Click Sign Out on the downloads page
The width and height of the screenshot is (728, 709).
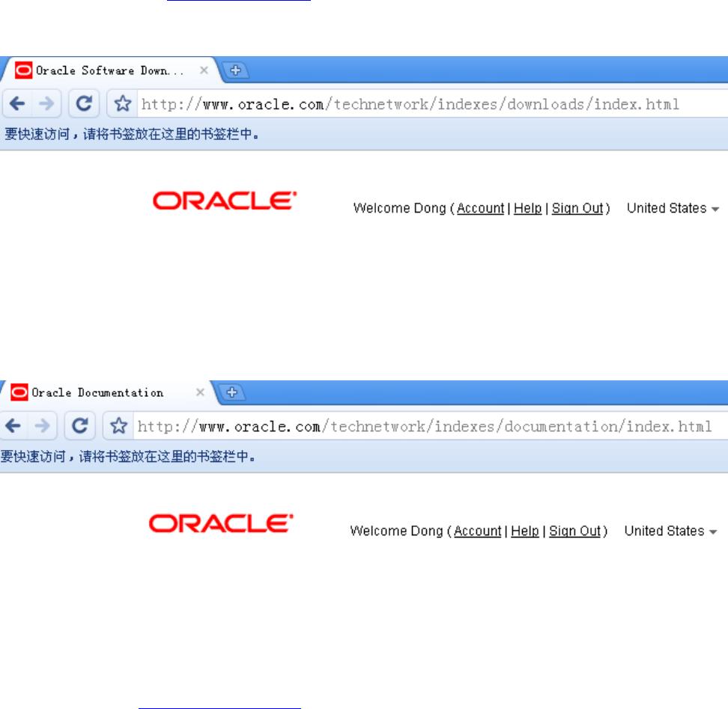[577, 208]
